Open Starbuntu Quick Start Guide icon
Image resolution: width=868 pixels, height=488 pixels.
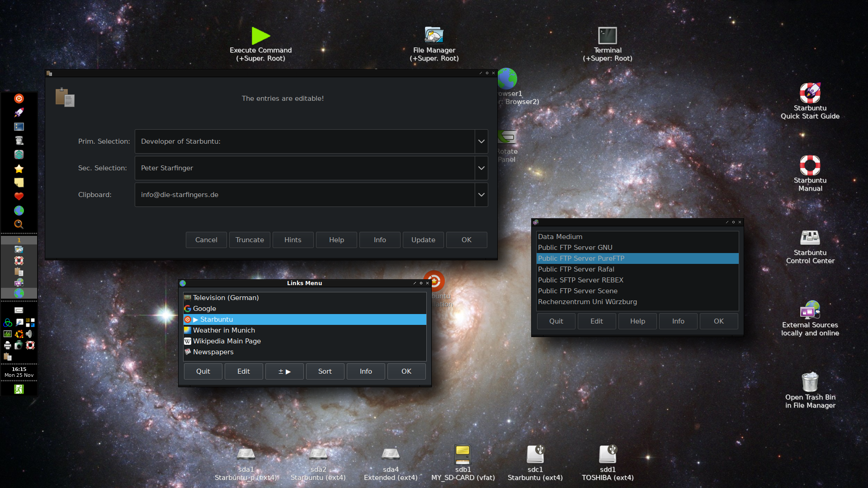point(810,93)
